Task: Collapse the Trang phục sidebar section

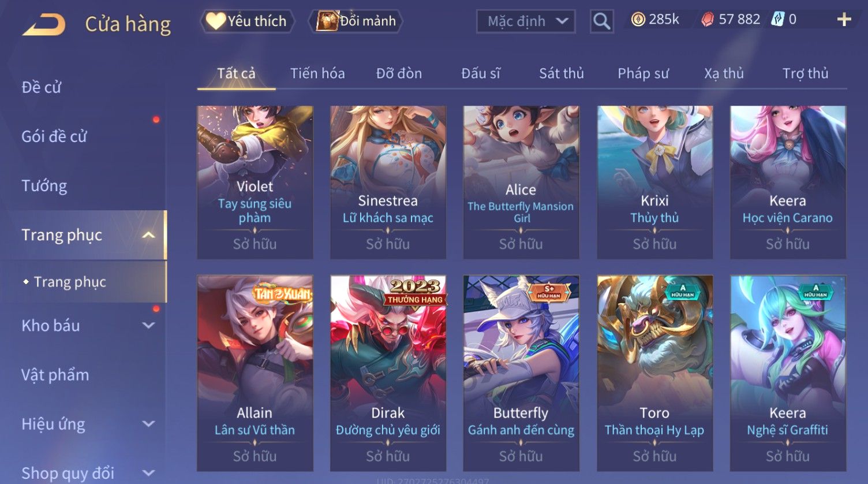Action: pos(148,235)
